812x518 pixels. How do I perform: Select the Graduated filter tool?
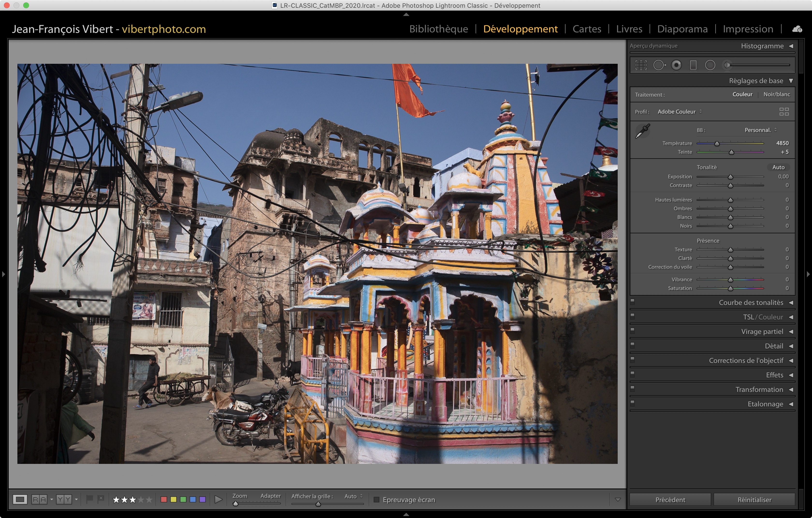click(693, 65)
